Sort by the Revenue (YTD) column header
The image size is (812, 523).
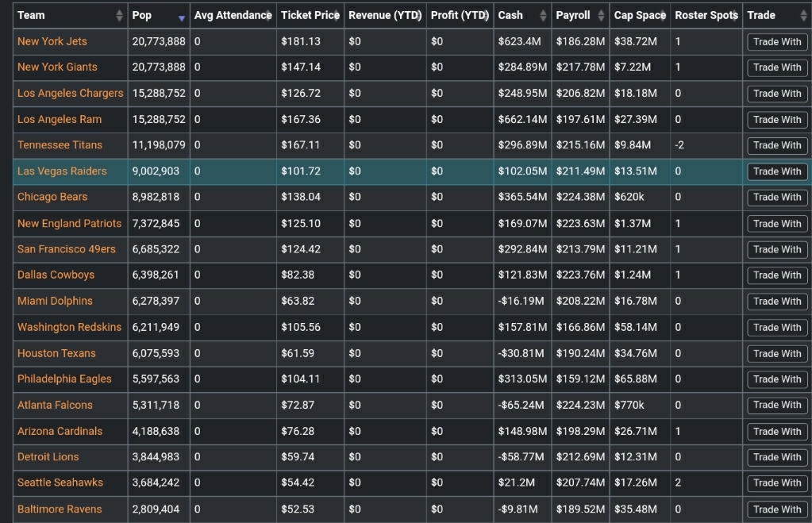pos(385,16)
